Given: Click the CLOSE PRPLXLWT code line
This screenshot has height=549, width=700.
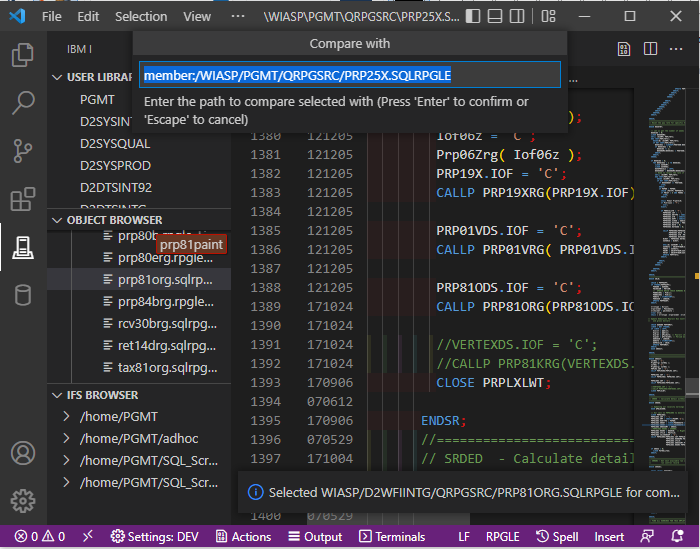Looking at the screenshot, I should click(x=493, y=383).
